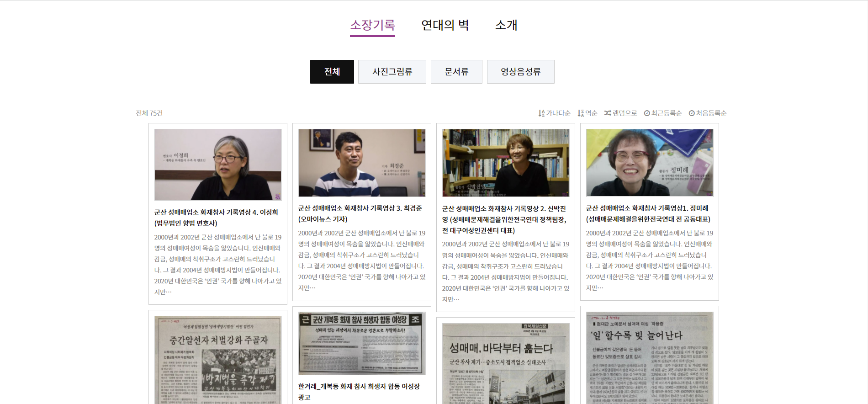Sort by 처음등록순 oldest first

(x=708, y=113)
